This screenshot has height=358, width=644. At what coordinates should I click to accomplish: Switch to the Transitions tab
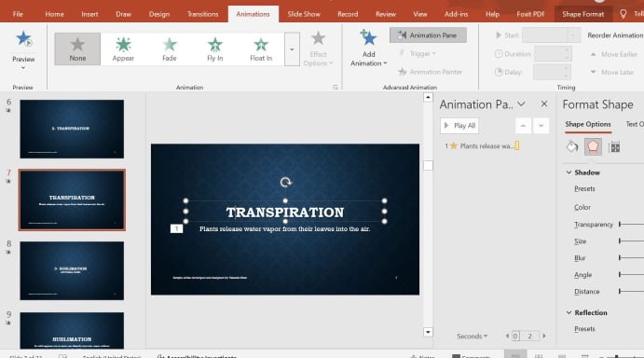(x=202, y=14)
